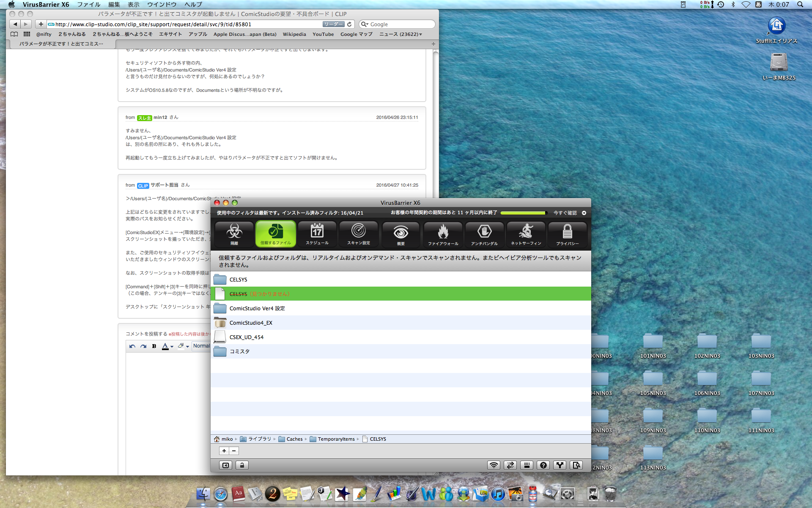Open the Normal font style dropdown

pos(201,346)
